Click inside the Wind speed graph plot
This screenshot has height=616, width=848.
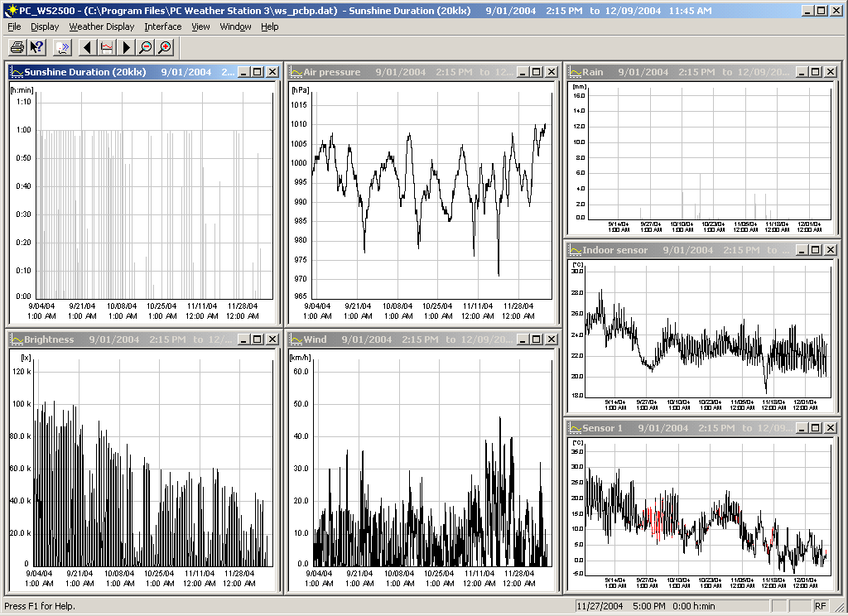click(433, 462)
